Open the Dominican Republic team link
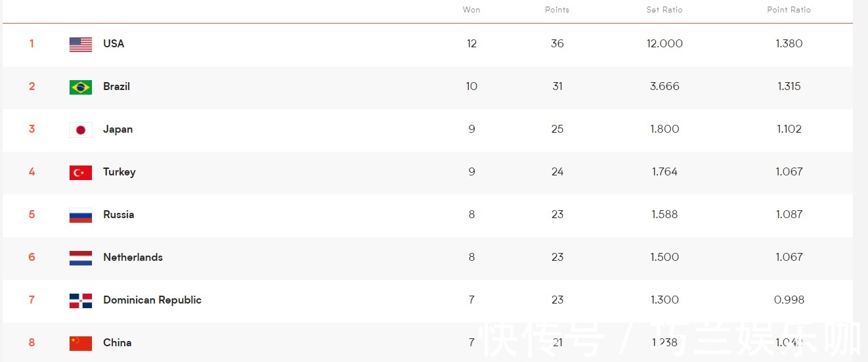This screenshot has height=362, width=868. [x=152, y=300]
